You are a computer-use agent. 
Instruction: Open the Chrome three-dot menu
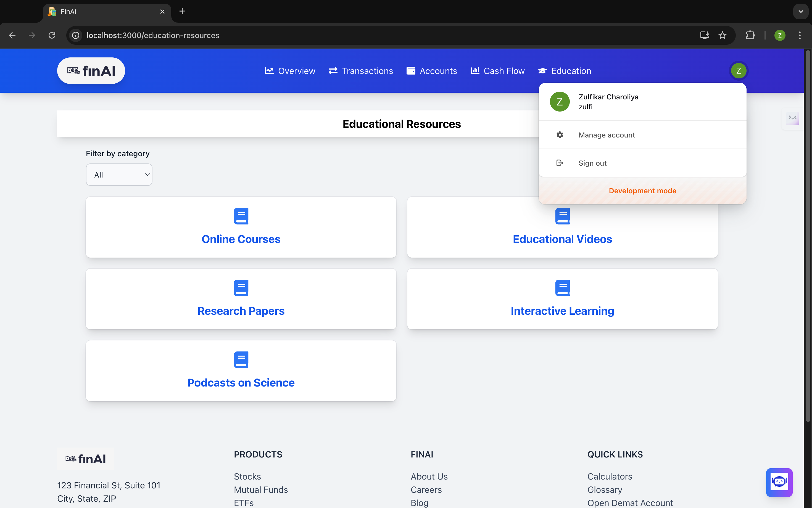click(x=800, y=35)
